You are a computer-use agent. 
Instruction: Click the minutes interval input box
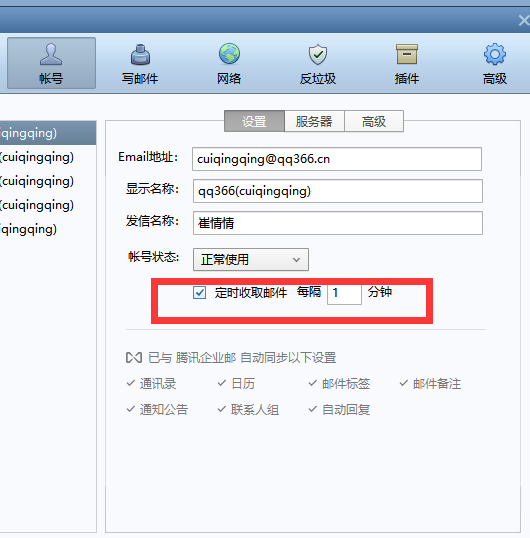click(x=344, y=293)
